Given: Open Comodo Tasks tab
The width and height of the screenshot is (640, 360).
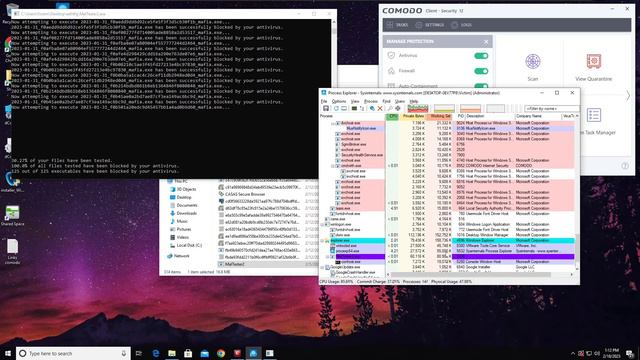Looking at the screenshot, I should [x=398, y=25].
